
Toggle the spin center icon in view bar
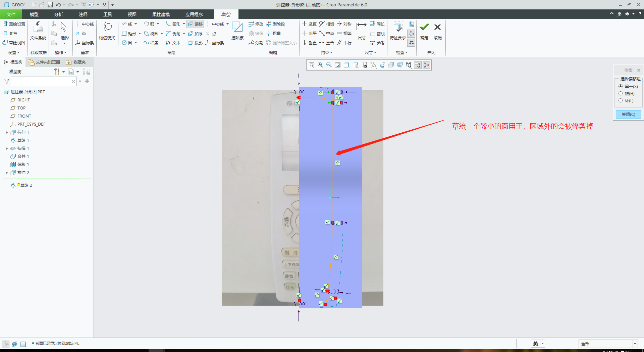pyautogui.click(x=426, y=65)
